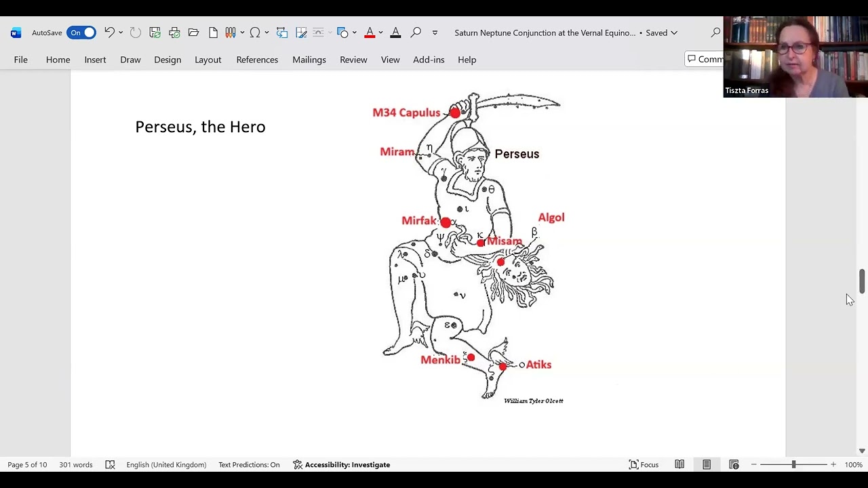Open the symbol dropdown arrow
This screenshot has height=488, width=868.
pyautogui.click(x=267, y=33)
